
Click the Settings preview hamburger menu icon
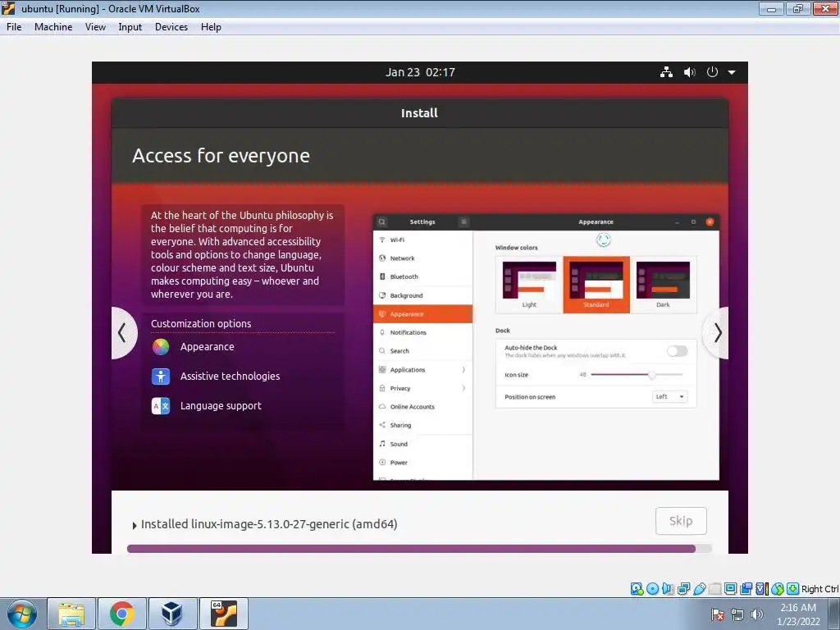(x=464, y=221)
